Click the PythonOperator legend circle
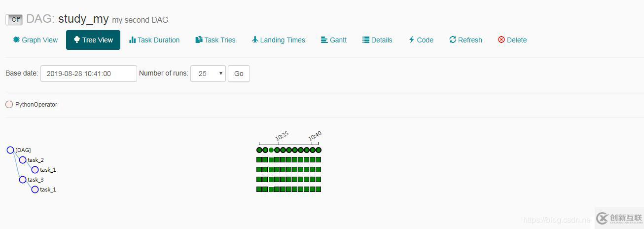 coord(9,105)
